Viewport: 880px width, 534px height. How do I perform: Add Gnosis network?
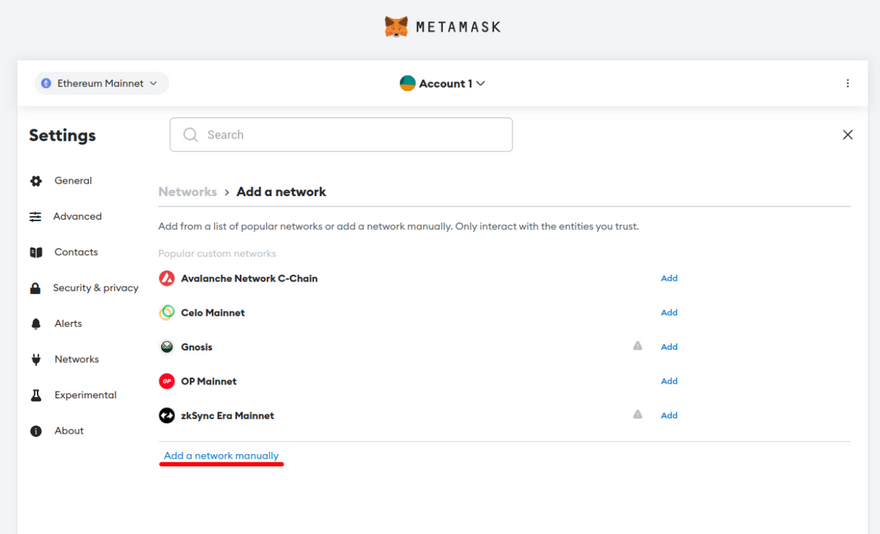(669, 346)
